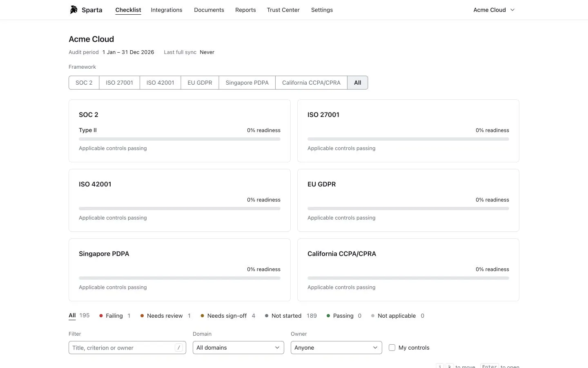The width and height of the screenshot is (588, 368).
Task: Select the ISO 27001 framework button
Action: coord(120,83)
